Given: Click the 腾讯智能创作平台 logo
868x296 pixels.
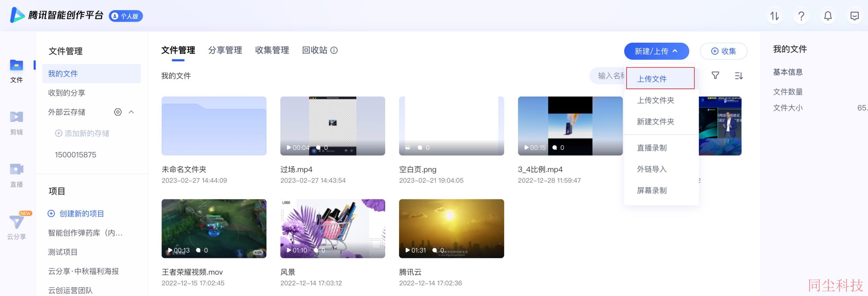Looking at the screenshot, I should point(57,15).
